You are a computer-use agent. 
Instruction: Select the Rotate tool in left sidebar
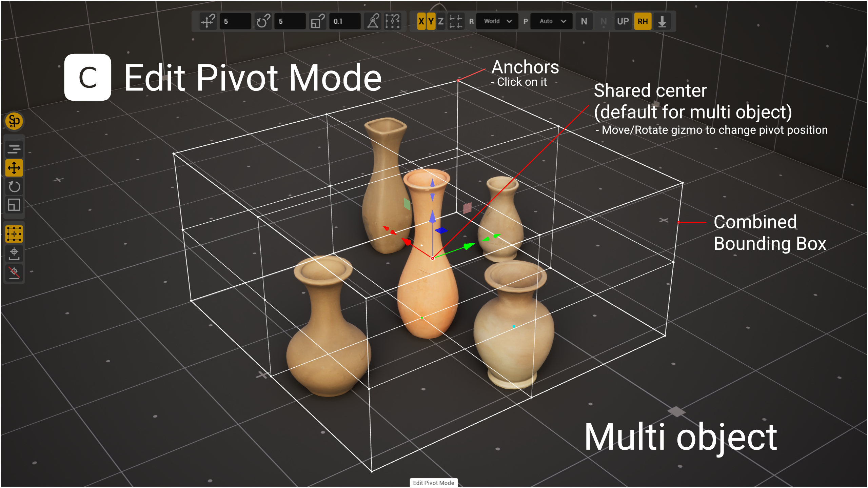click(x=14, y=186)
